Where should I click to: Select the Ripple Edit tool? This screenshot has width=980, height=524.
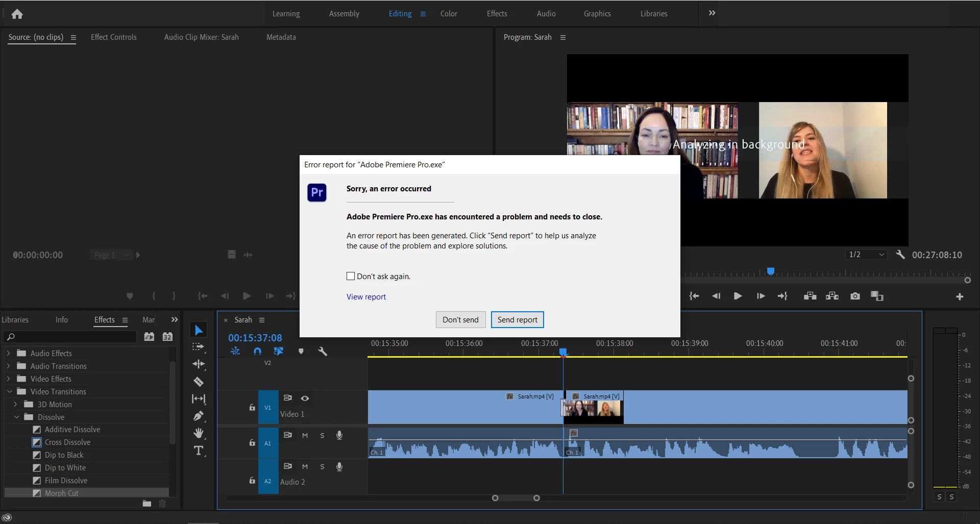tap(199, 364)
